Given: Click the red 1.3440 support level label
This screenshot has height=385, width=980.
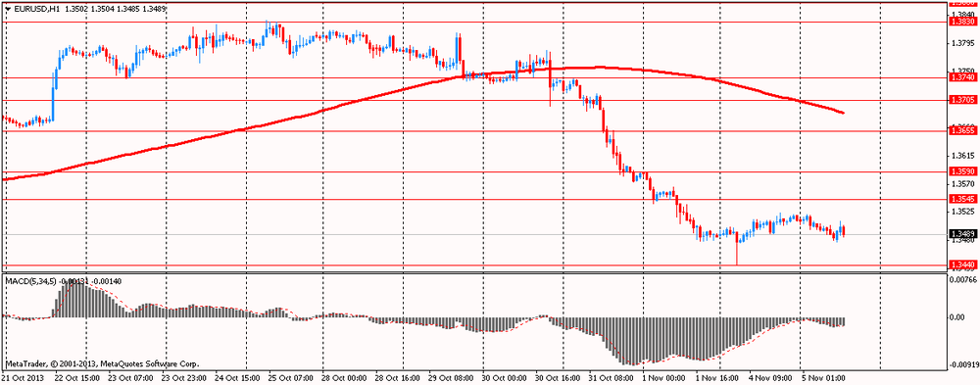Looking at the screenshot, I should click(962, 265).
